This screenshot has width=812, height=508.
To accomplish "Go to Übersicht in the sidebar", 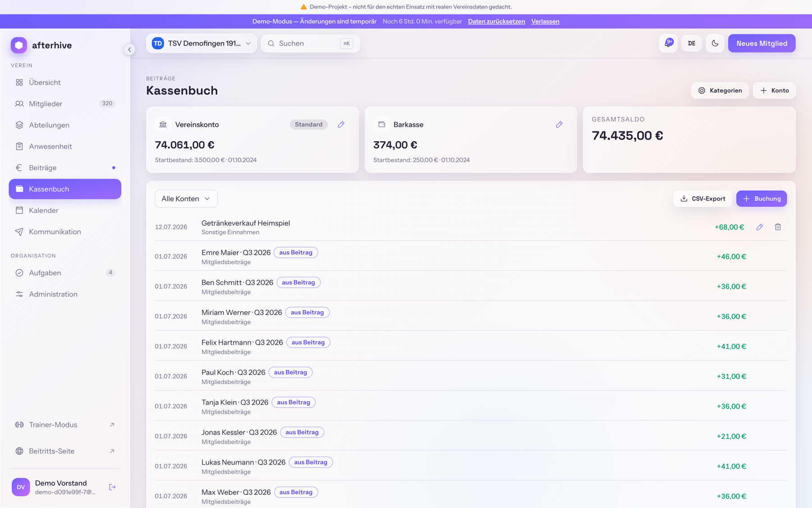I will pos(65,82).
